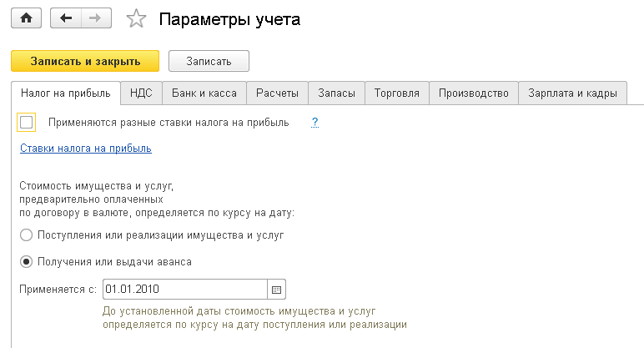Switch to the Запасы tab
Viewport: 644px width, 348px height.
(x=337, y=93)
